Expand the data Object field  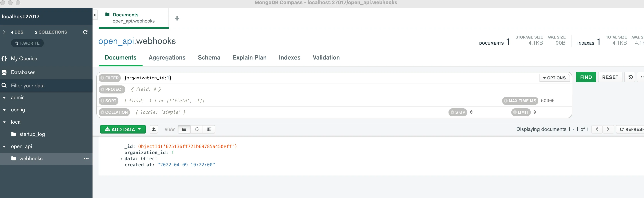[121, 159]
